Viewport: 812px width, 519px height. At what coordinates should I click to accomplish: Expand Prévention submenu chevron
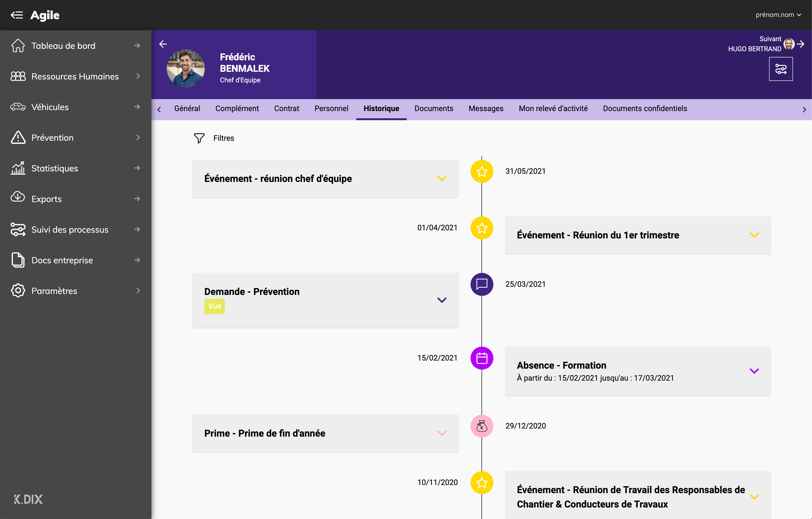click(138, 137)
